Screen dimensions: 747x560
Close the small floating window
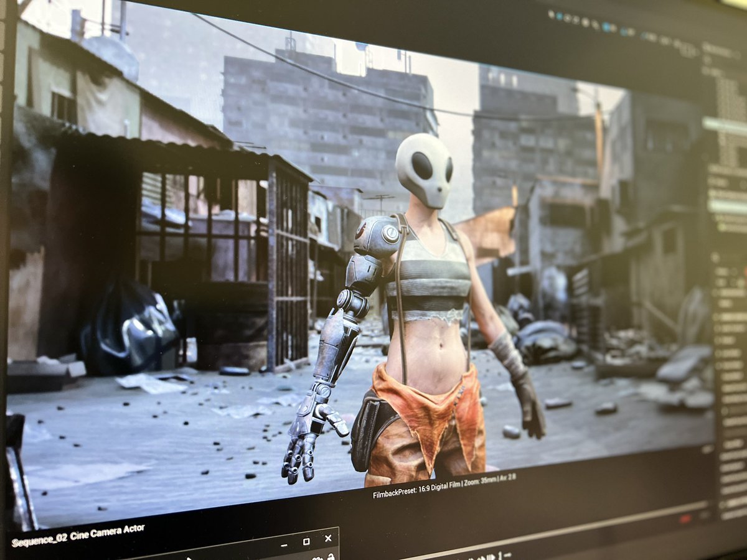(328, 538)
